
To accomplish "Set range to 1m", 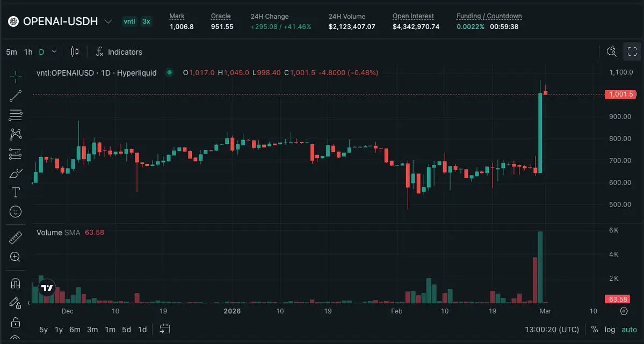I will coord(110,330).
